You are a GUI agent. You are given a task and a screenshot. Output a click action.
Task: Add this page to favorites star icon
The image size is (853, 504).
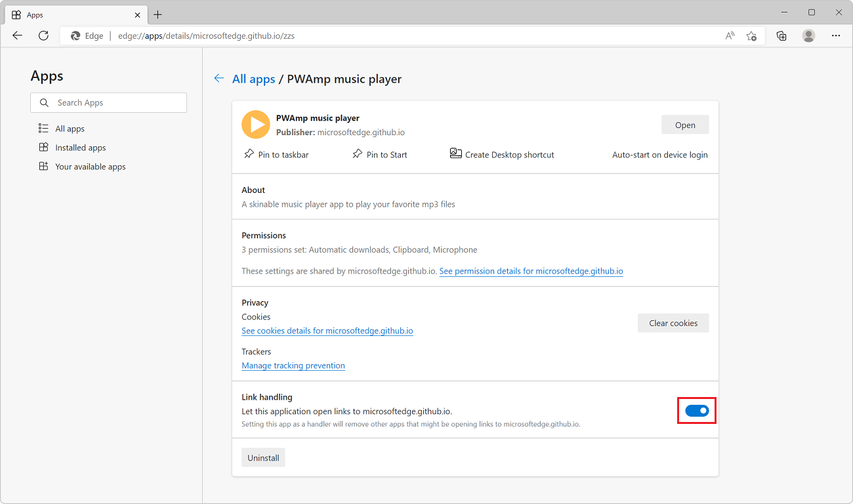click(x=751, y=35)
